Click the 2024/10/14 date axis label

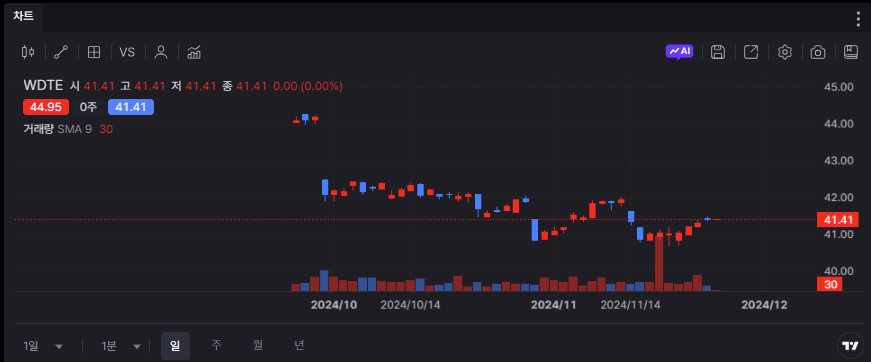point(410,305)
